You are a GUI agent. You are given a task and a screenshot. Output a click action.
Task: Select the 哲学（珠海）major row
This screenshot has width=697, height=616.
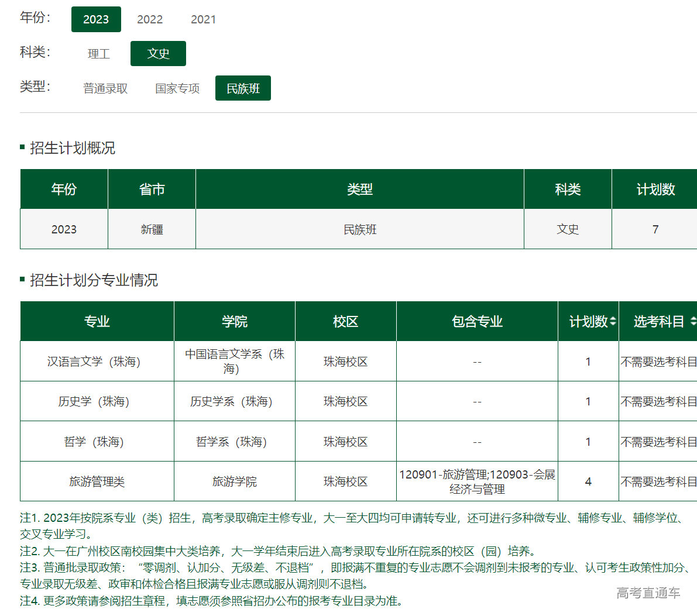point(94,442)
